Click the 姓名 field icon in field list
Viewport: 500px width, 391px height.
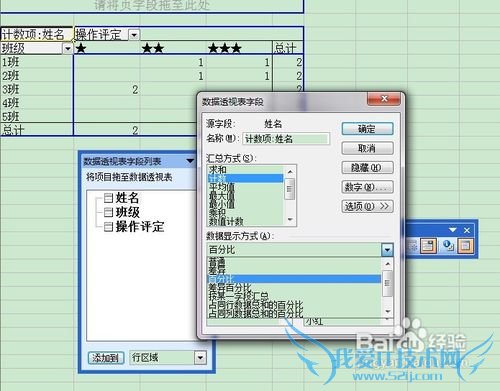pyautogui.click(x=108, y=198)
